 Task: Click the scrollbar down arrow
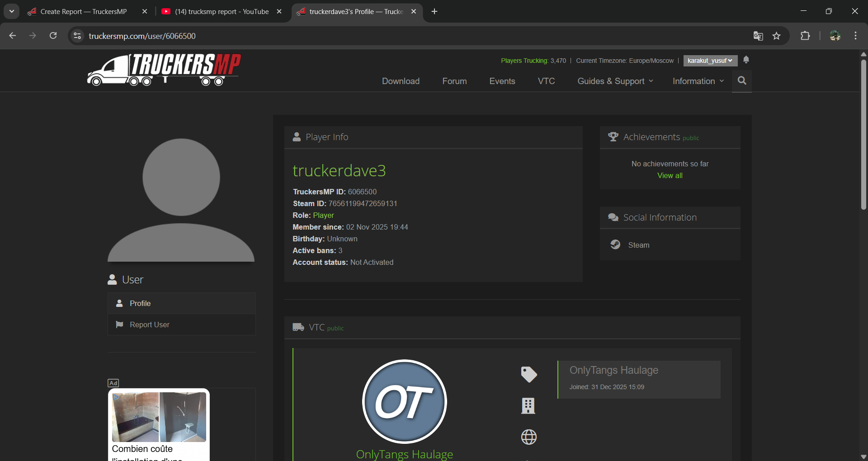tap(863, 456)
